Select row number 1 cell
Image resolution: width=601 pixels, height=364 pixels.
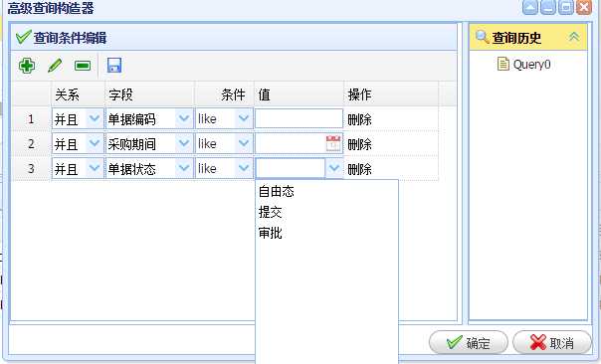point(31,118)
